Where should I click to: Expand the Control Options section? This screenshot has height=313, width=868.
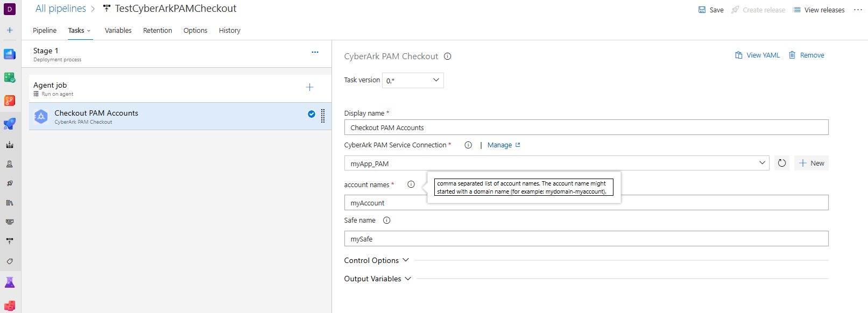point(377,260)
